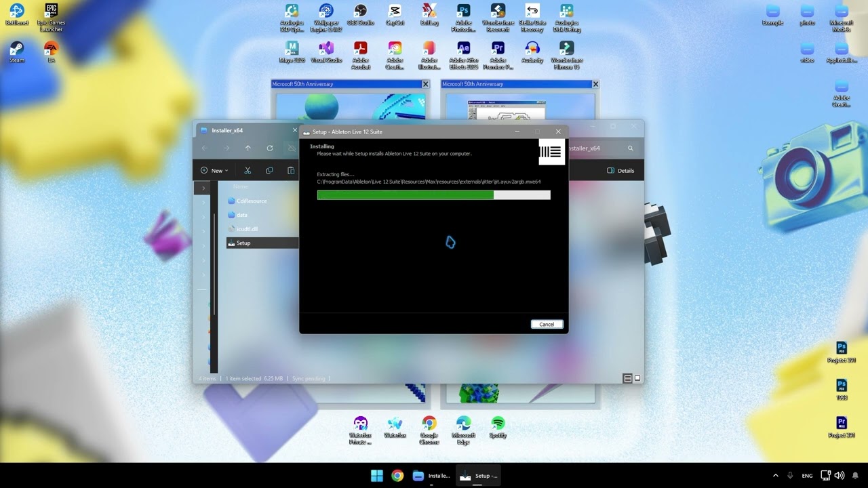Close the left Microsoft 50th Anniversary window
This screenshot has height=488, width=868.
pos(426,84)
